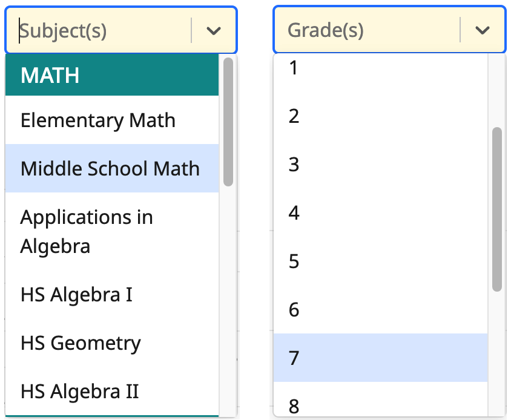511x420 pixels.
Task: Open the Subject(s) dropdown chevron
Action: tap(214, 31)
